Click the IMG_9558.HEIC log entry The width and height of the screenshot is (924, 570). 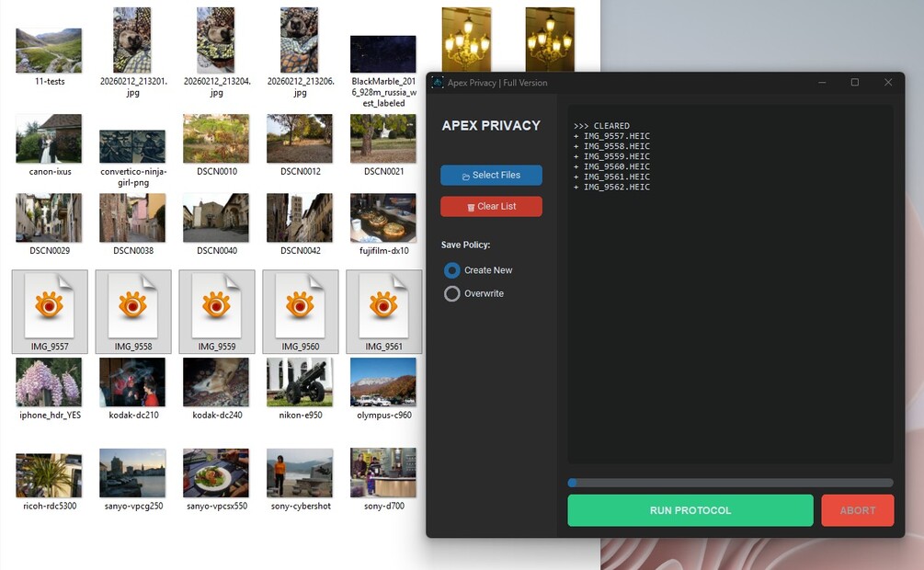[611, 146]
